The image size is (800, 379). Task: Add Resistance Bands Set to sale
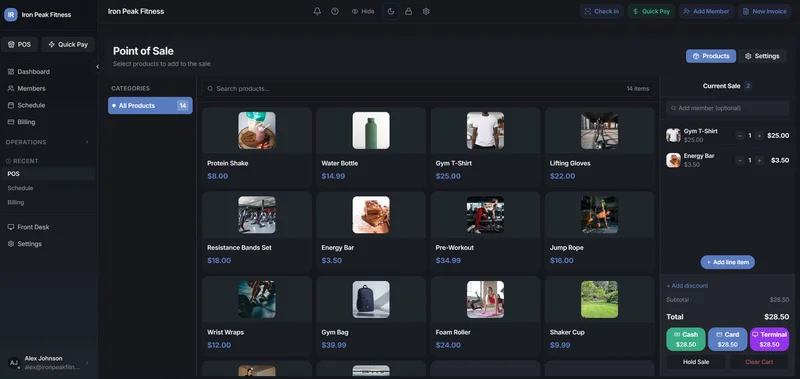[257, 232]
